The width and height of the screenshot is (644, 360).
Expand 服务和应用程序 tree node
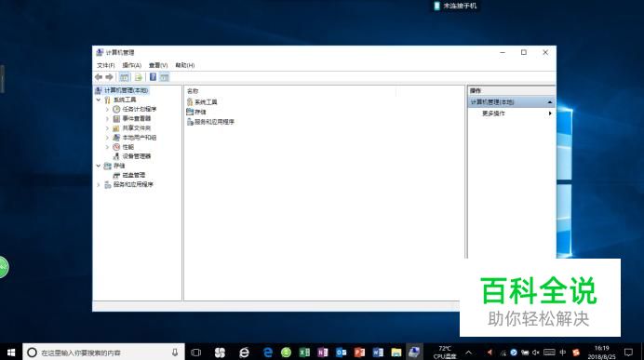(99, 185)
